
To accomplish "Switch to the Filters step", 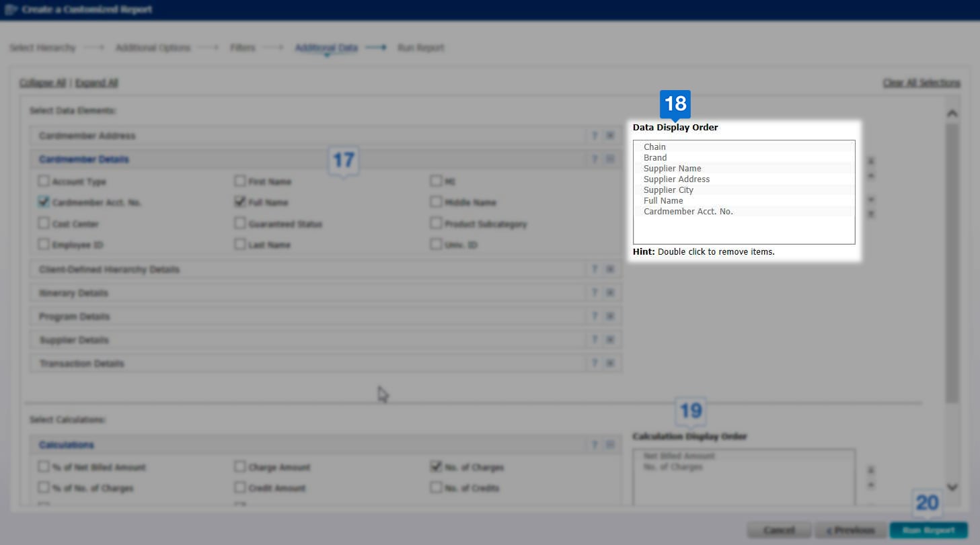I will (x=242, y=48).
